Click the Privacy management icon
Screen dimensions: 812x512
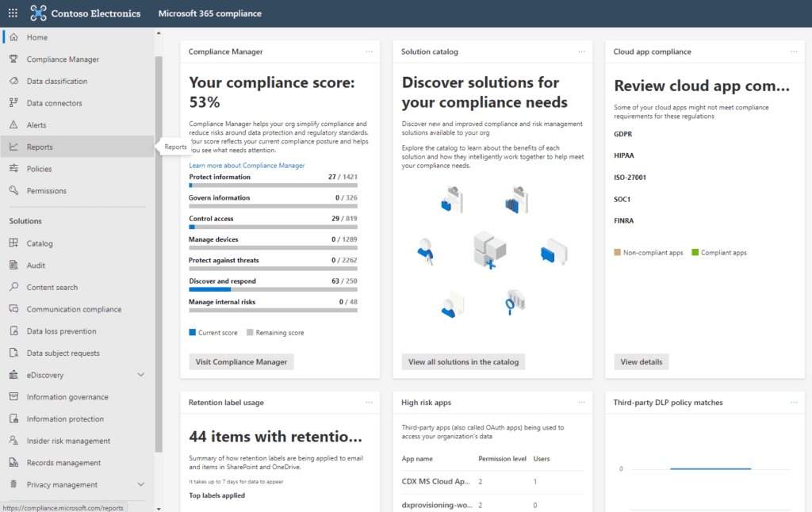[x=14, y=484]
